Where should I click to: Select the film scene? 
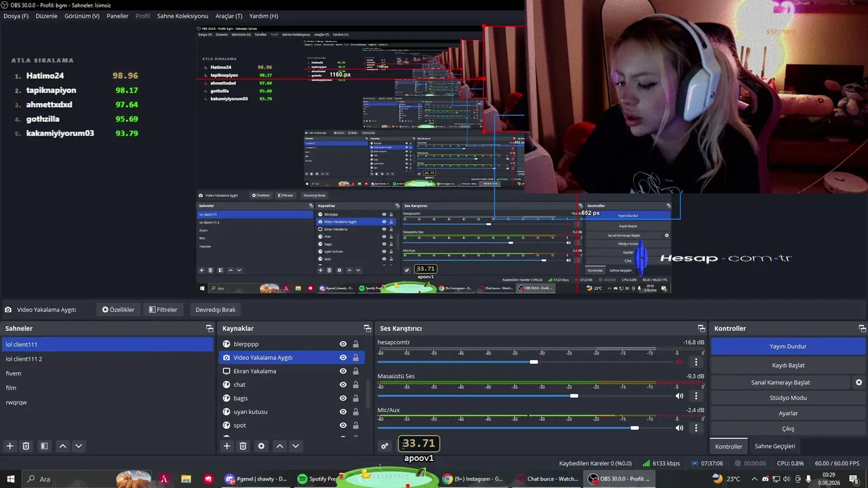pos(107,388)
